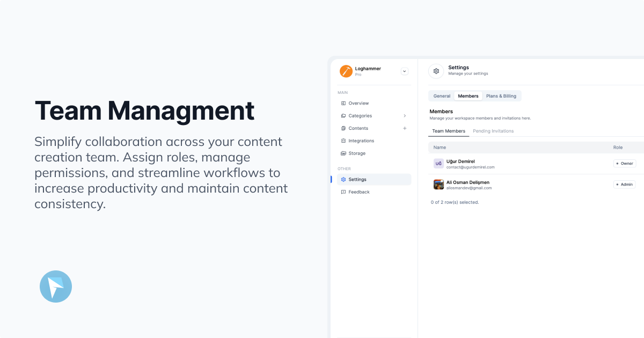Click the Storage sidebar icon
644x338 pixels.
point(343,153)
